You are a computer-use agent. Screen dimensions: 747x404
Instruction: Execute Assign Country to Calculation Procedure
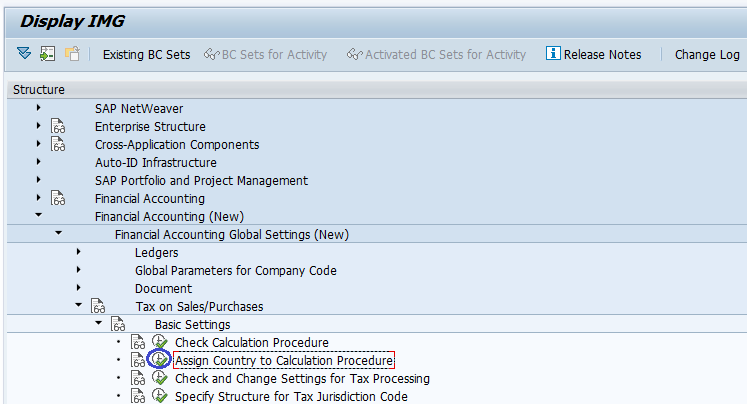[x=160, y=359]
